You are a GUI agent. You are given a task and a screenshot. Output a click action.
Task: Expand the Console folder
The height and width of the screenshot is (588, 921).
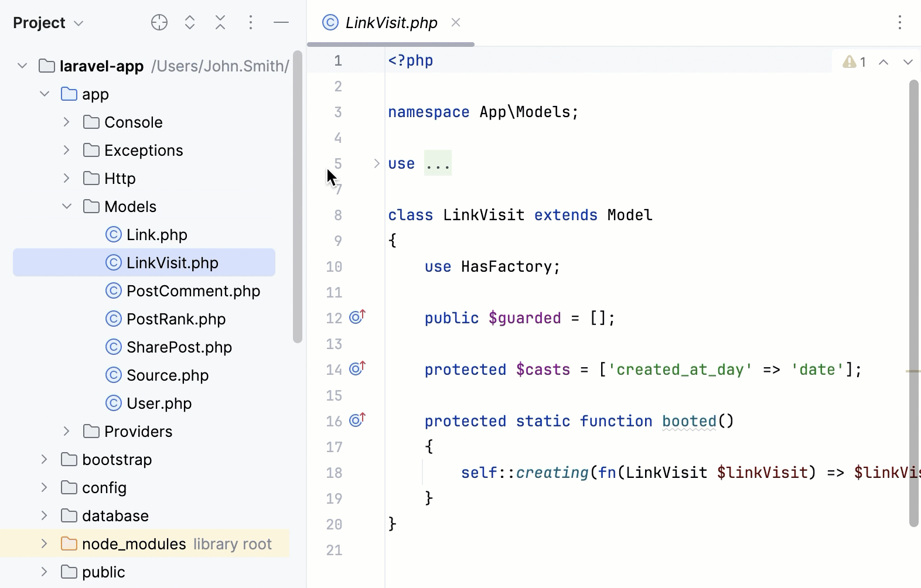67,122
